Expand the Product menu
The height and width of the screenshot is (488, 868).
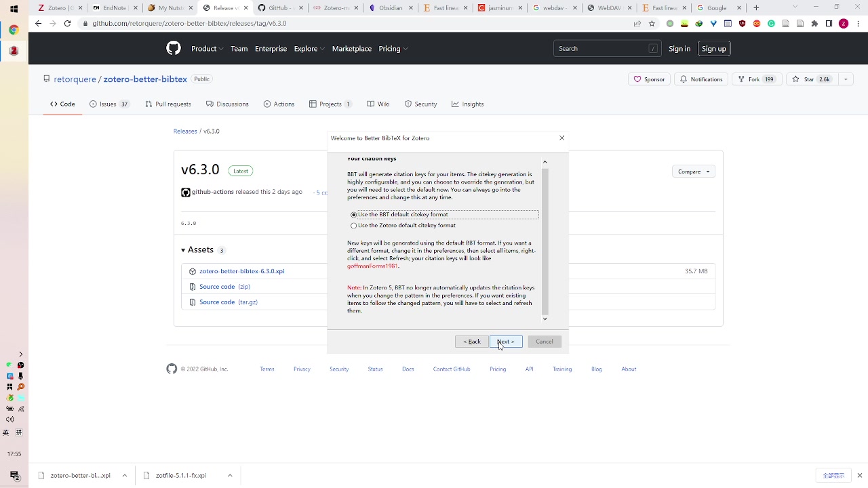(207, 49)
